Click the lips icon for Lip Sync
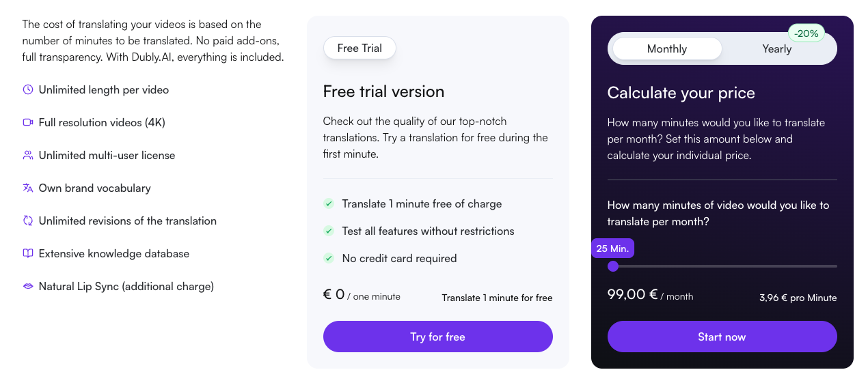The height and width of the screenshot is (385, 868). 28,286
